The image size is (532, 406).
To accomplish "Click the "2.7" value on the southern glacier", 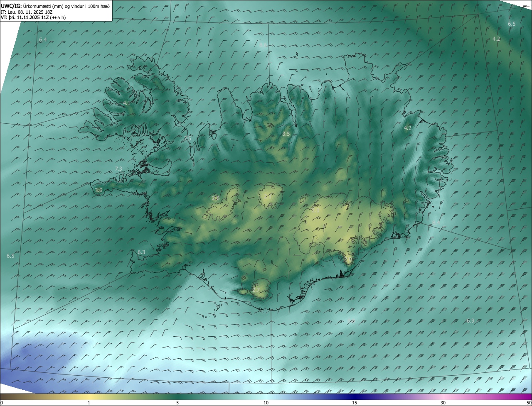I will pos(256,290).
